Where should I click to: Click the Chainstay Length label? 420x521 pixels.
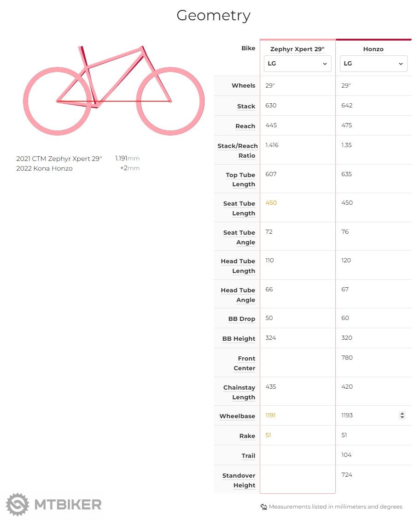click(x=239, y=392)
